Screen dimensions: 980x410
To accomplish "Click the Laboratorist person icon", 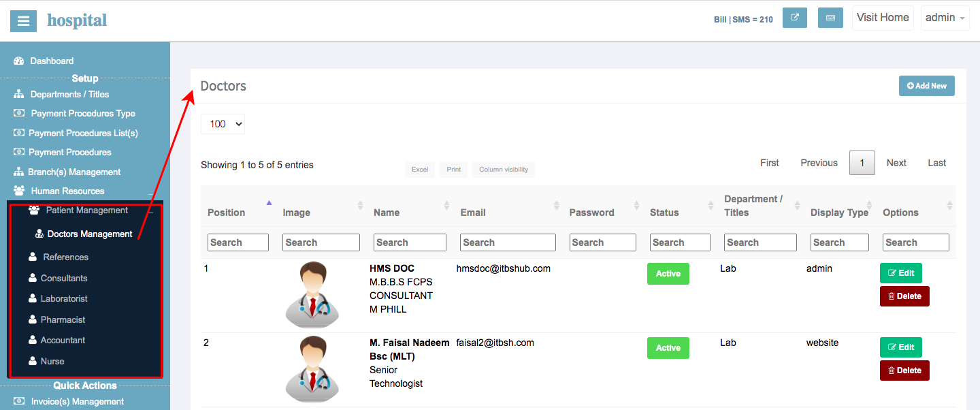I will (x=33, y=298).
